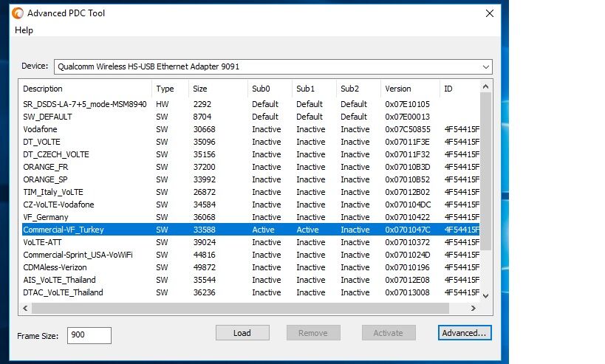Click the Sub0 column header

click(270, 89)
